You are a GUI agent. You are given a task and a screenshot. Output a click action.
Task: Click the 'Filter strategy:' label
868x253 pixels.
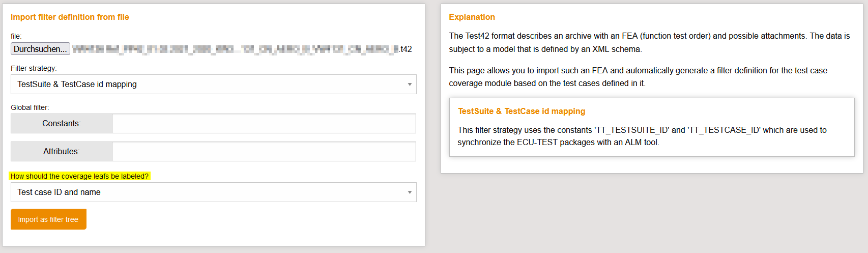click(34, 68)
